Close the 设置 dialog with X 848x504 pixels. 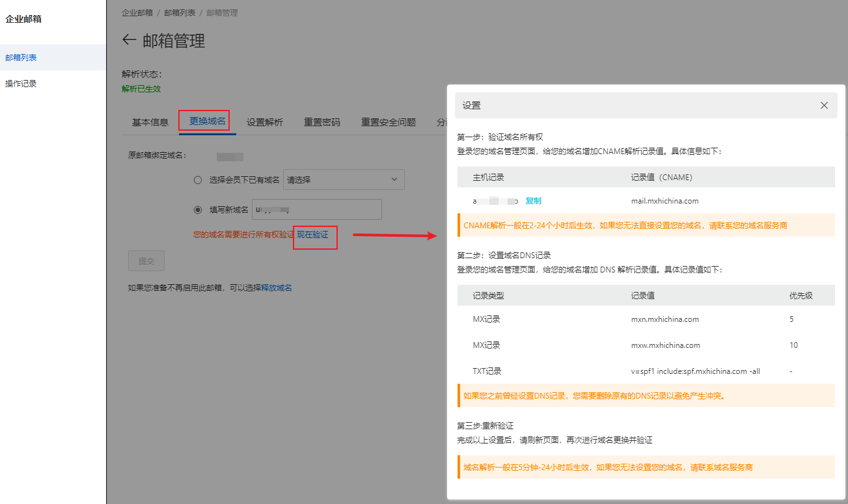pos(824,105)
